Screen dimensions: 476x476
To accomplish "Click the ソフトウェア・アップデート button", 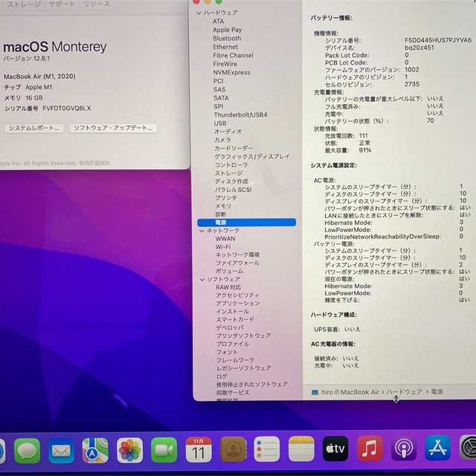I will (113, 128).
